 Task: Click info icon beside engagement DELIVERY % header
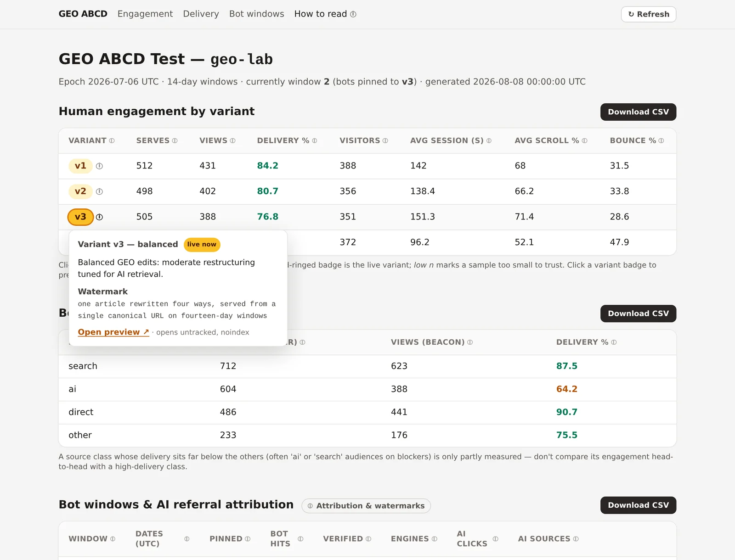coord(314,141)
